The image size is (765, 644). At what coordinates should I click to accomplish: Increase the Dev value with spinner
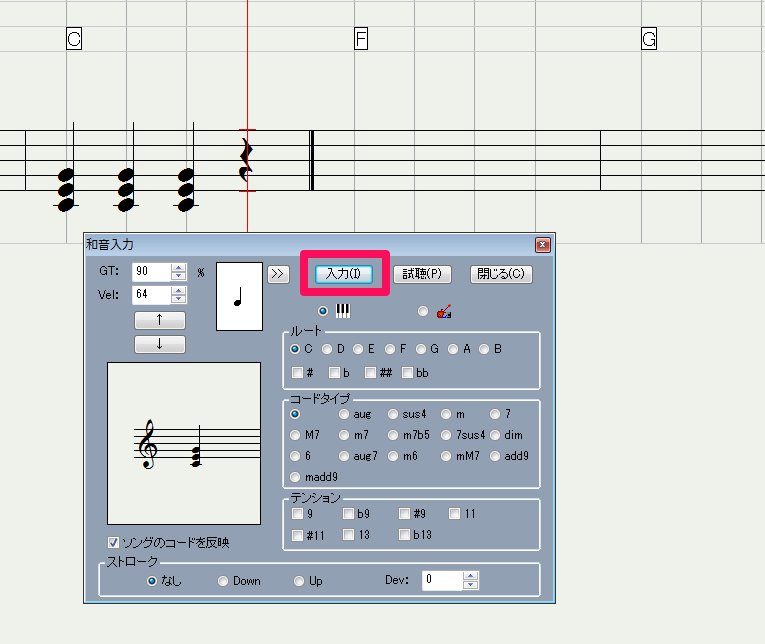(471, 576)
